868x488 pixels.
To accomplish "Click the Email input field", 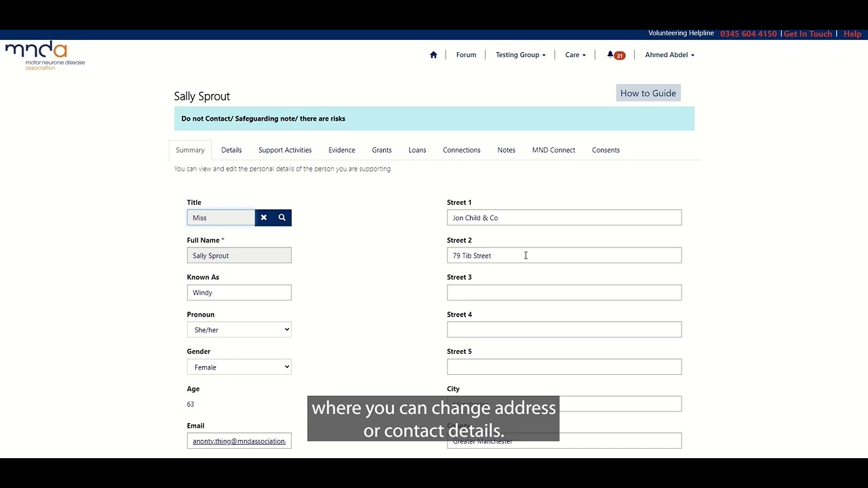I will pos(239,441).
